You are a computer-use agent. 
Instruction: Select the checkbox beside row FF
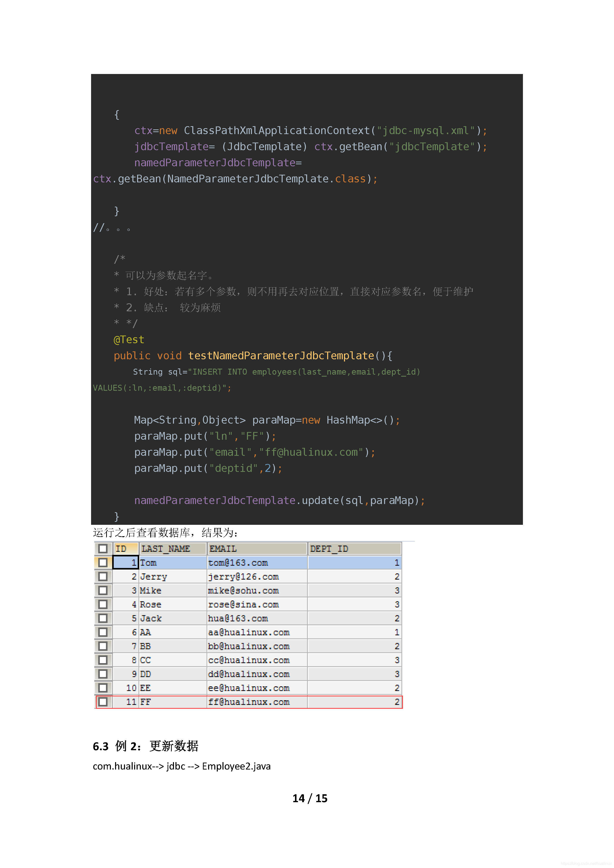(x=102, y=702)
